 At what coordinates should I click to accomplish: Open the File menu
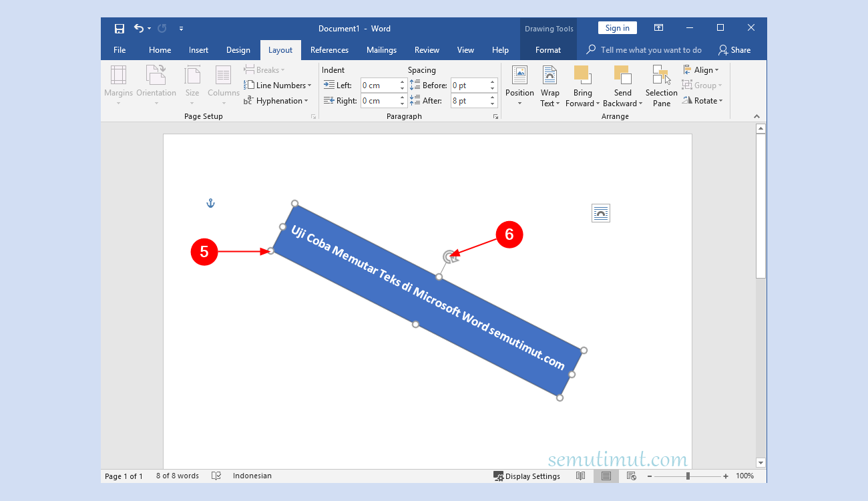(120, 50)
